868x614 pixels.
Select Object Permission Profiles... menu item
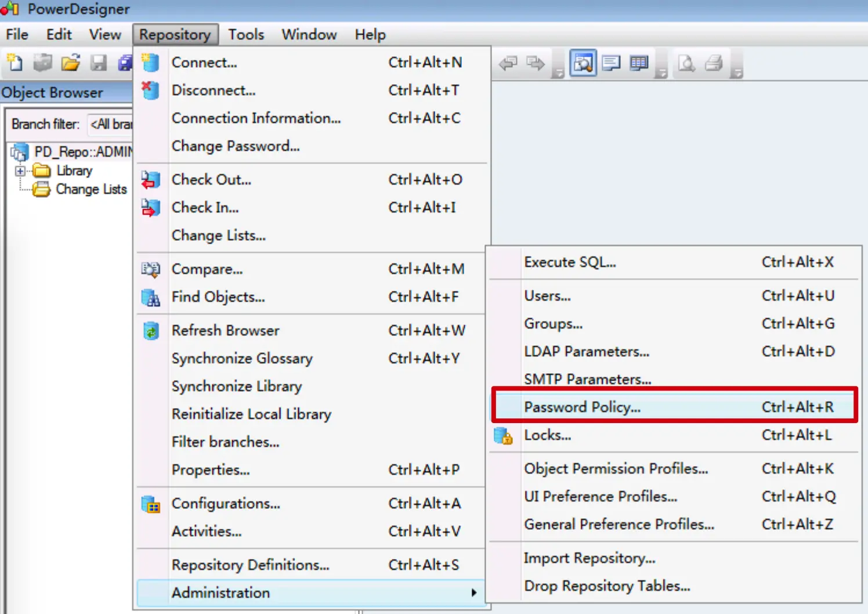pyautogui.click(x=674, y=469)
